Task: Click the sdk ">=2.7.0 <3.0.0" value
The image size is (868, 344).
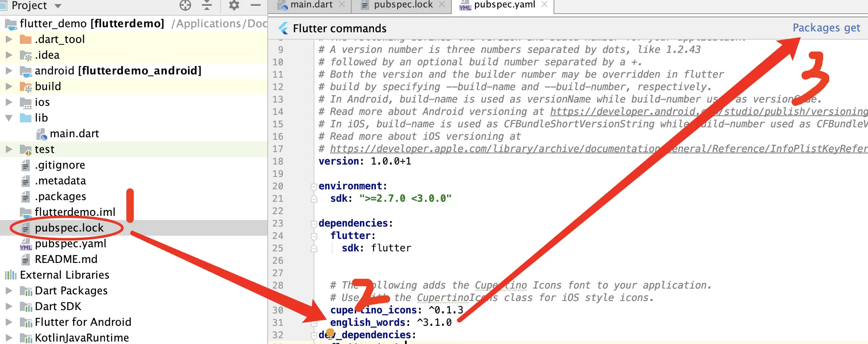Action: tap(405, 198)
